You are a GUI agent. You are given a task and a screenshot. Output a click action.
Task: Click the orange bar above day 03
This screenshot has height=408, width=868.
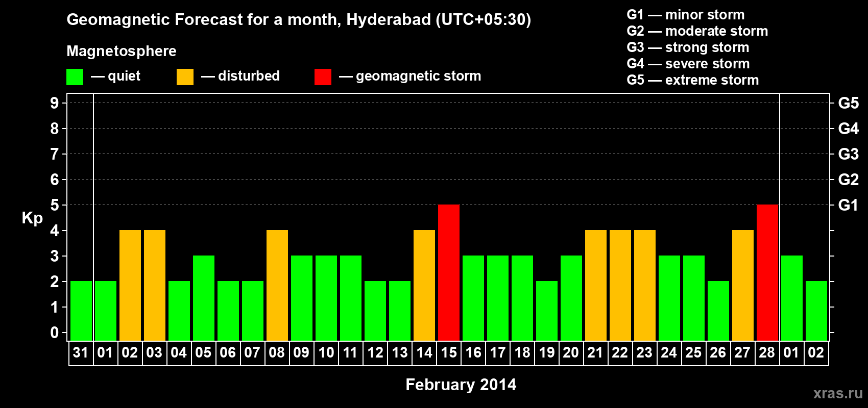(155, 286)
